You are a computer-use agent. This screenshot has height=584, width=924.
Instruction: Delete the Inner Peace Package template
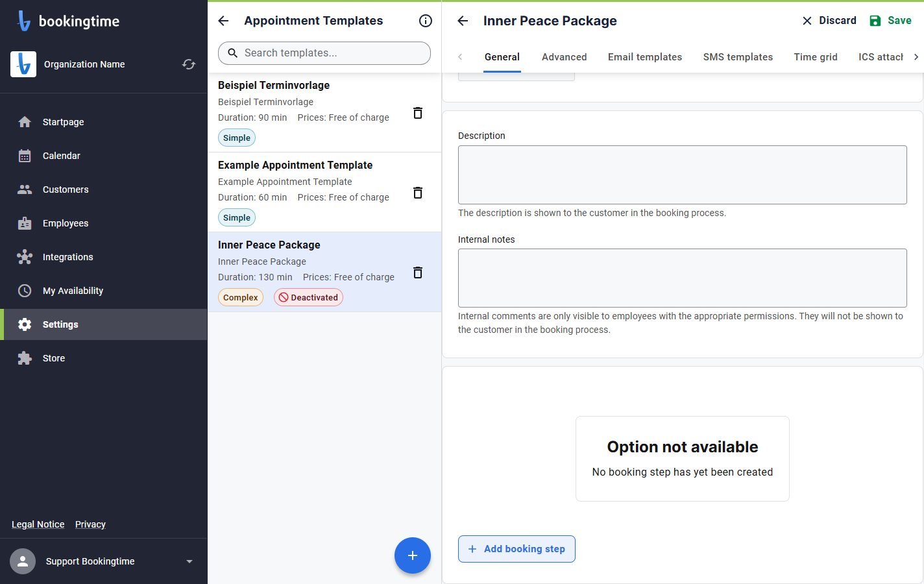418,273
